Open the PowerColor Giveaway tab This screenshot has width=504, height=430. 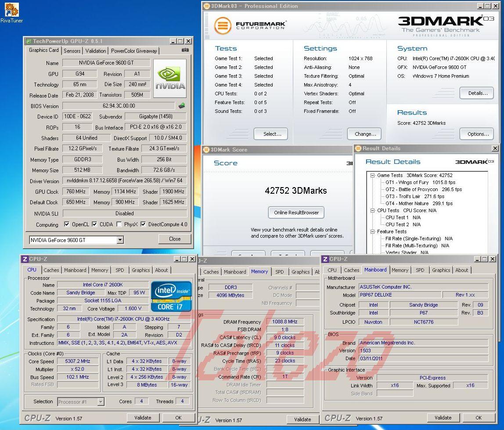click(x=134, y=51)
